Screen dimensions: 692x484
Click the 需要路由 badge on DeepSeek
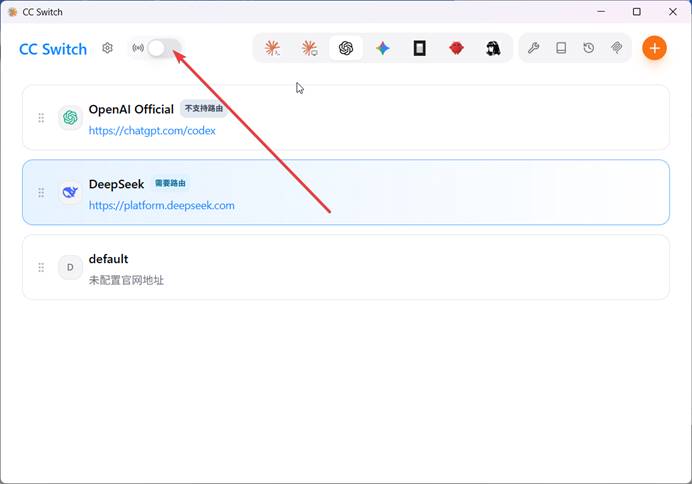coord(170,183)
